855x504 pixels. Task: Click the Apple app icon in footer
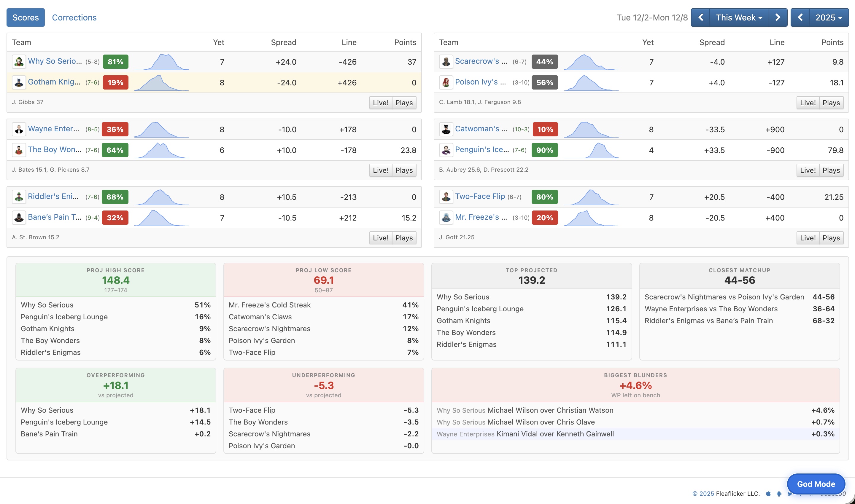(768, 493)
